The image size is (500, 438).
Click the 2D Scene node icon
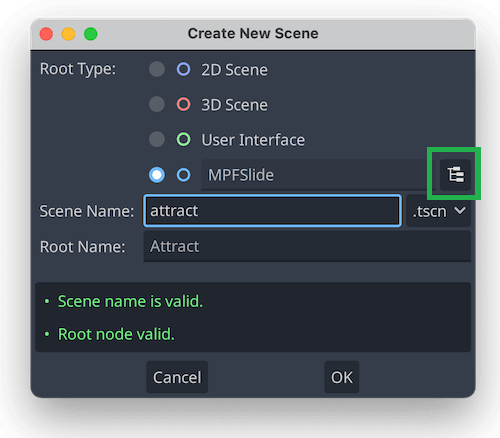(x=183, y=69)
